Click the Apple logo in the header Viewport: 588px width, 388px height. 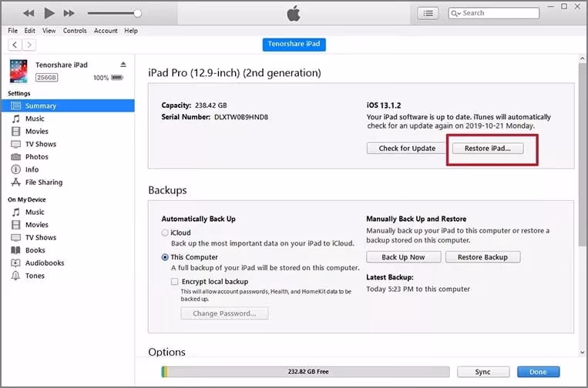pos(294,13)
